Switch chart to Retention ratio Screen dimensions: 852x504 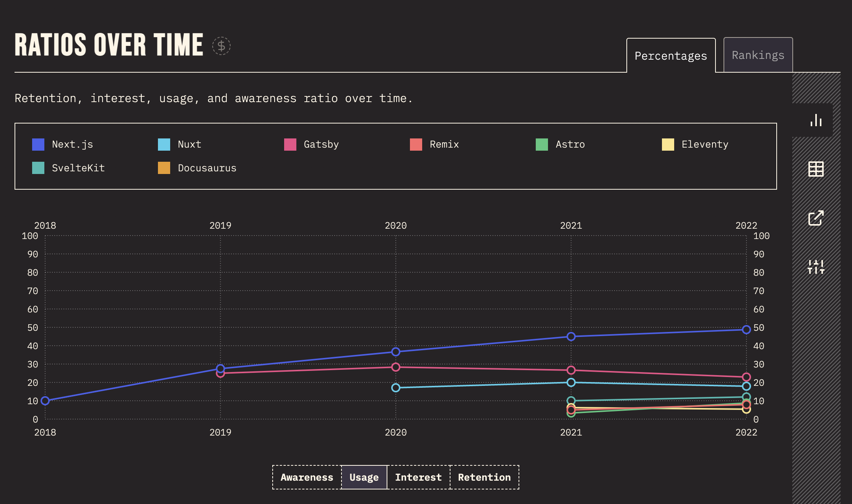[485, 477]
